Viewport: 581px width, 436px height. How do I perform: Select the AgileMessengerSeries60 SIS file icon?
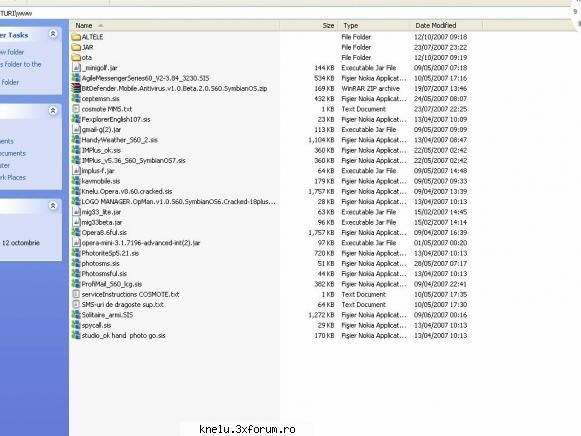coord(76,78)
